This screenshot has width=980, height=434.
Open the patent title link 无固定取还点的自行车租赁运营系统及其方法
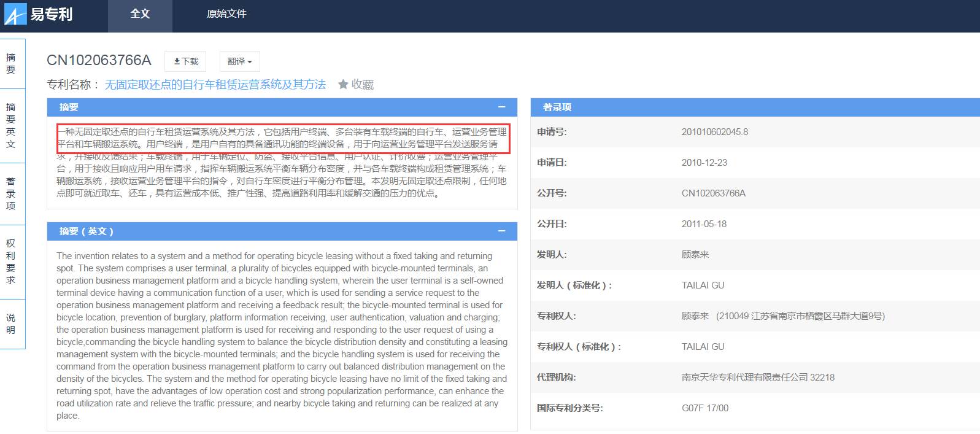pyautogui.click(x=215, y=84)
